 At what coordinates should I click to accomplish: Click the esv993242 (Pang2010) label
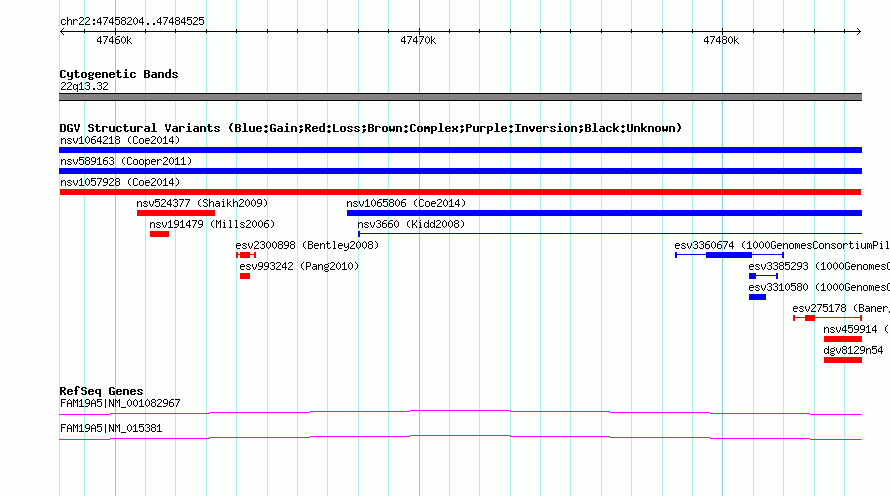pos(299,266)
